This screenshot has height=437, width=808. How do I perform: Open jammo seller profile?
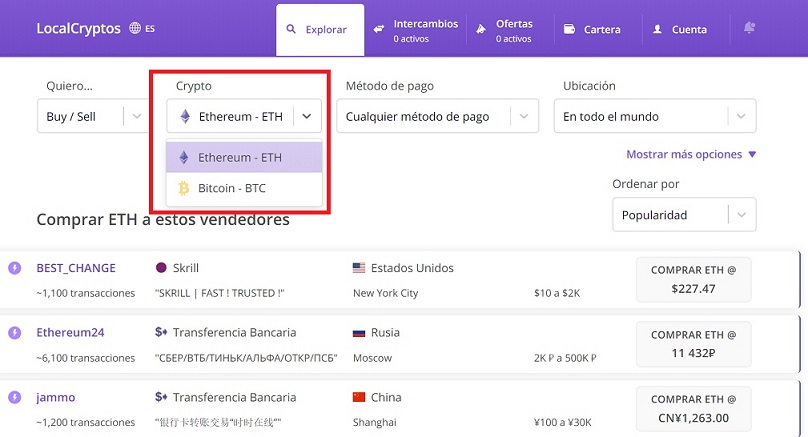point(56,397)
